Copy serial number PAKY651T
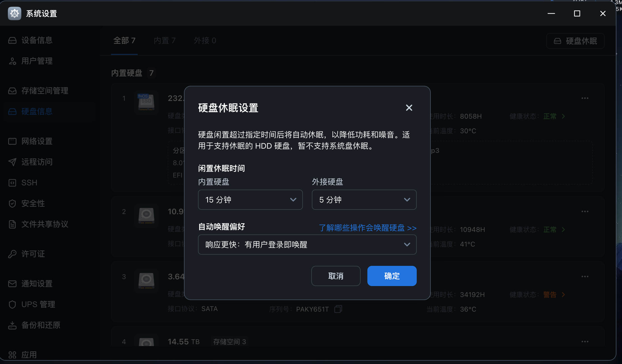Viewport: 622px width, 364px height. click(x=338, y=309)
